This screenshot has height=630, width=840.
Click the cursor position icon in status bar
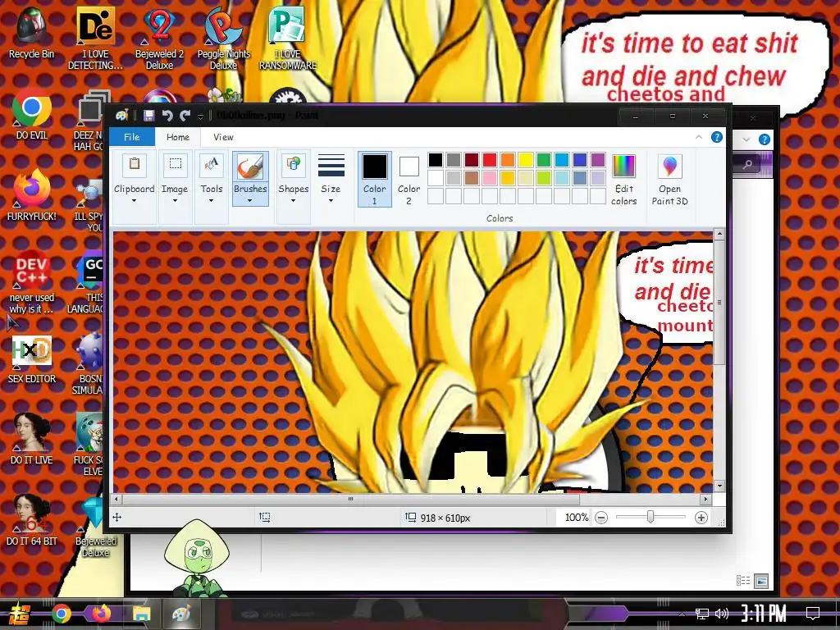tap(116, 517)
